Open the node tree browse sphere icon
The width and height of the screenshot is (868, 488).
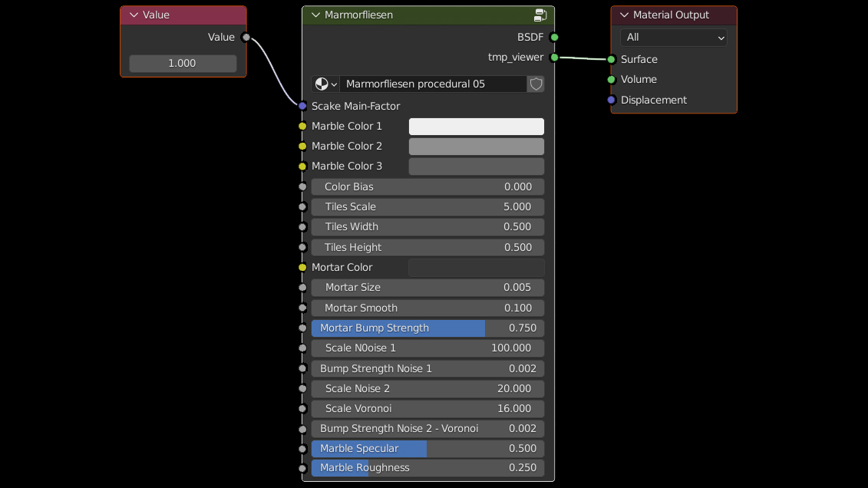pos(326,84)
